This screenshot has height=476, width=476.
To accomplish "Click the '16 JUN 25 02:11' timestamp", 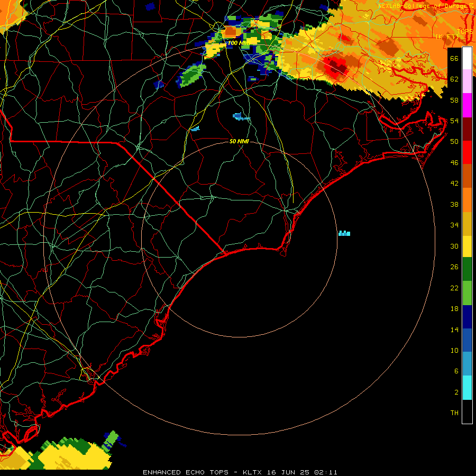I will tap(302, 472).
